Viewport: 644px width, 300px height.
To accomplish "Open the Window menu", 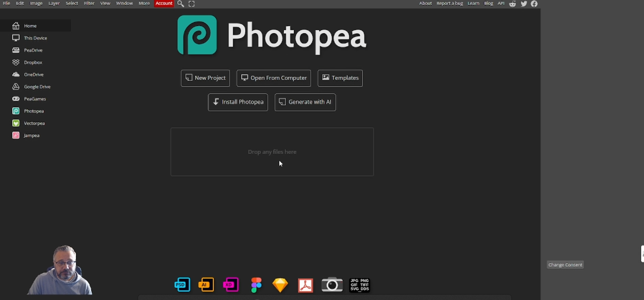I will pyautogui.click(x=124, y=3).
